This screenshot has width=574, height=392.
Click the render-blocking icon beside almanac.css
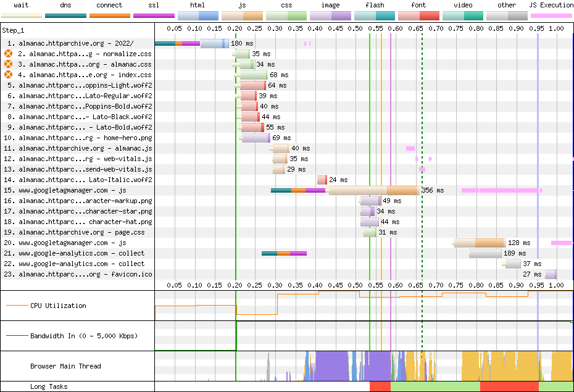point(8,64)
